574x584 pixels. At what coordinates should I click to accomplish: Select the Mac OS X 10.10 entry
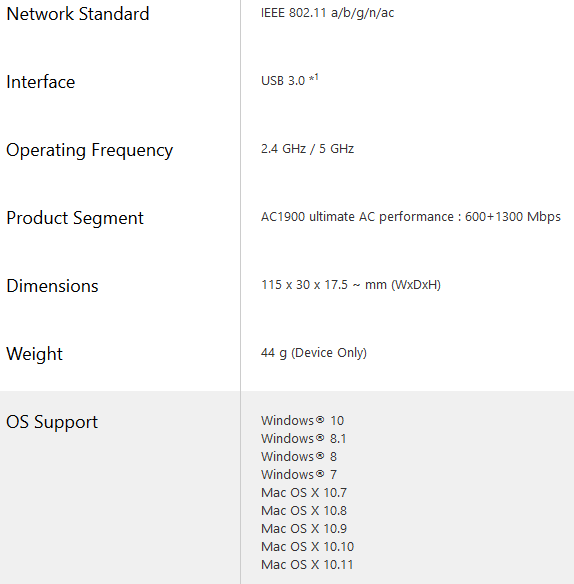tap(307, 546)
